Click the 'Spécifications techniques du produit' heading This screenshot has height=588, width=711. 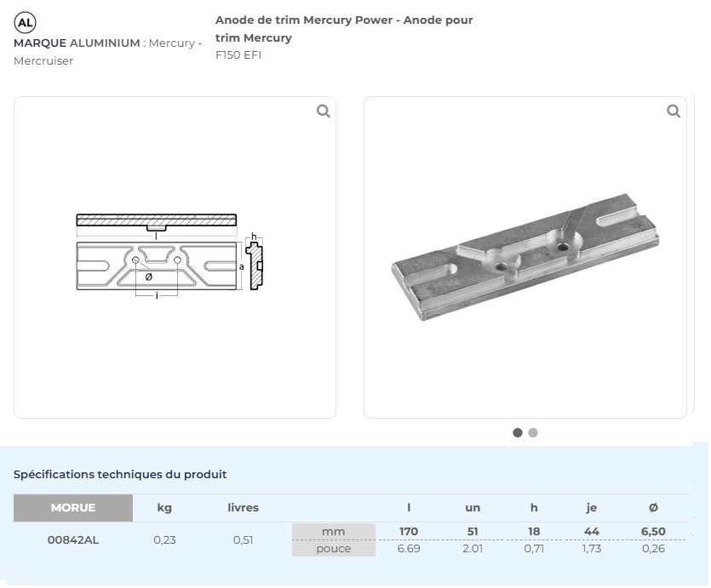pos(120,474)
